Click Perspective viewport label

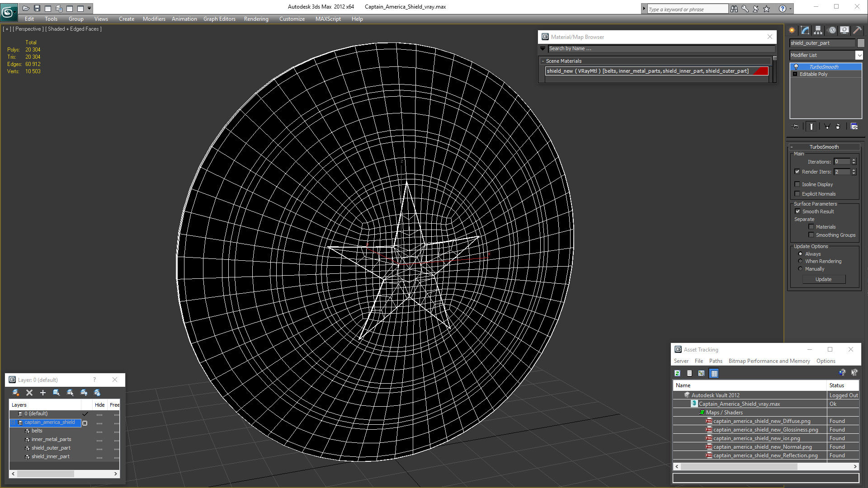click(28, 29)
